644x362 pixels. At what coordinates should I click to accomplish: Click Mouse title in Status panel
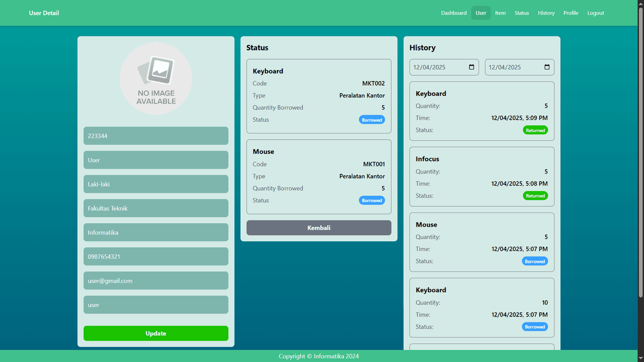coord(264,152)
